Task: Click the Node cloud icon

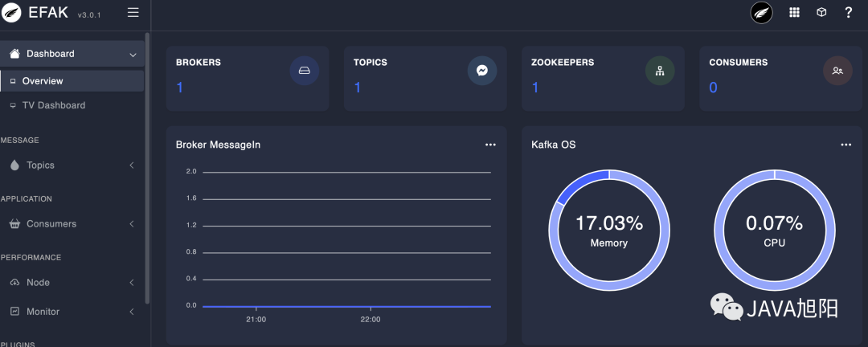Action: [15, 282]
